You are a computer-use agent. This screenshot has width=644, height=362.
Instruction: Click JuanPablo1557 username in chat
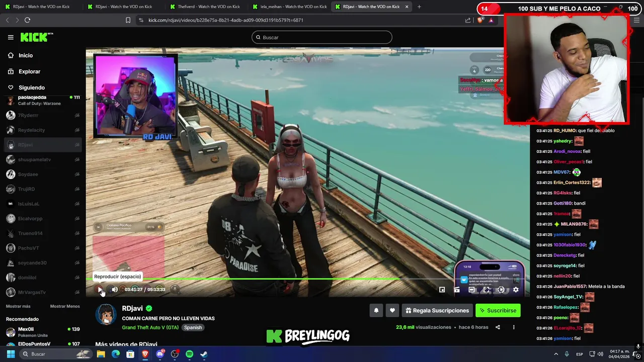tap(570, 287)
